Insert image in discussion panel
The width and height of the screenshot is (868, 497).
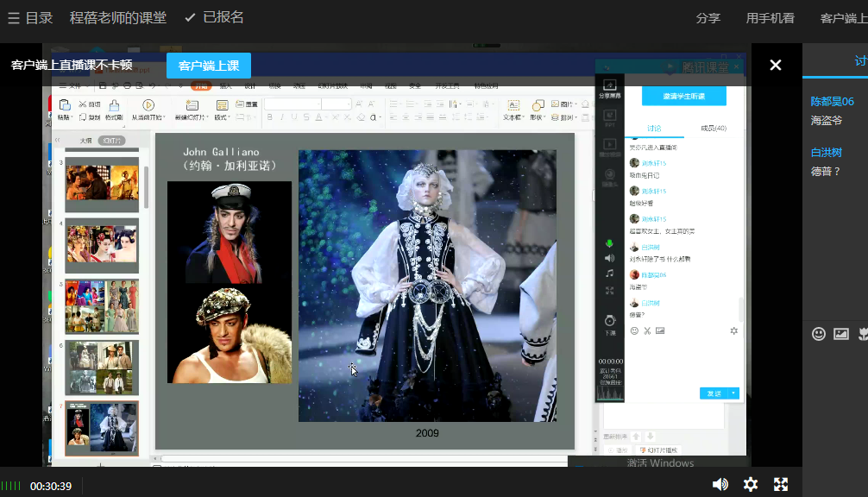tap(841, 334)
